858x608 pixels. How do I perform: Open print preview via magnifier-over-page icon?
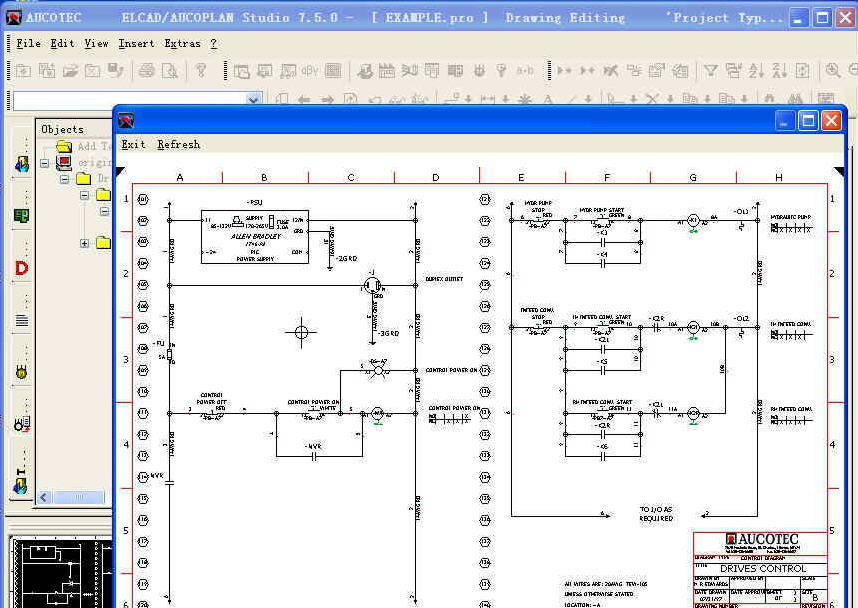pos(170,72)
